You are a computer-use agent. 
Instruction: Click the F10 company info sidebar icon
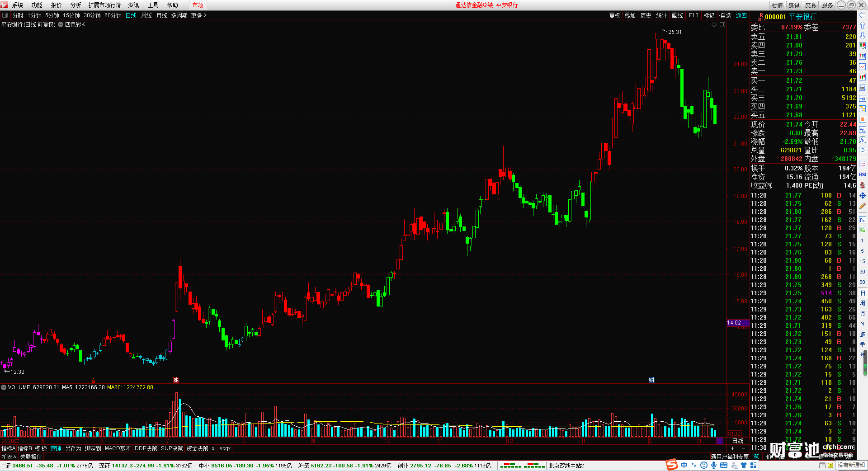point(863,98)
